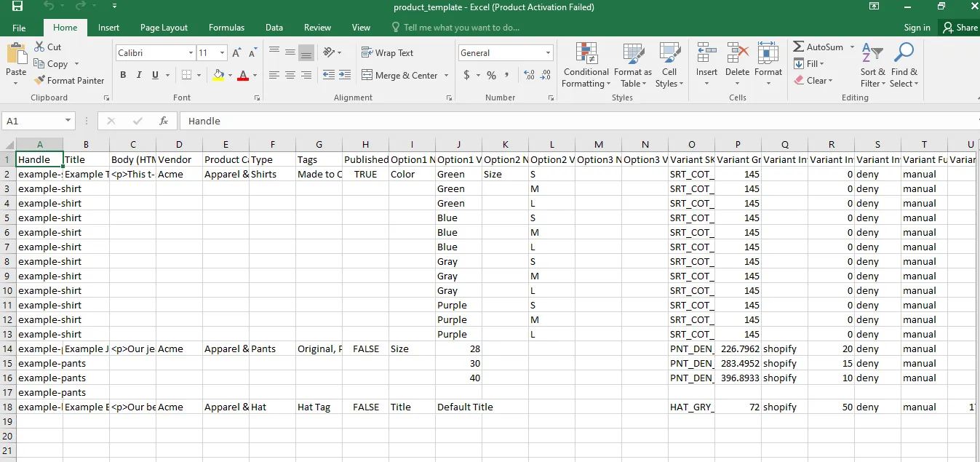Align text left in cell
The image size is (980, 462).
pos(274,75)
